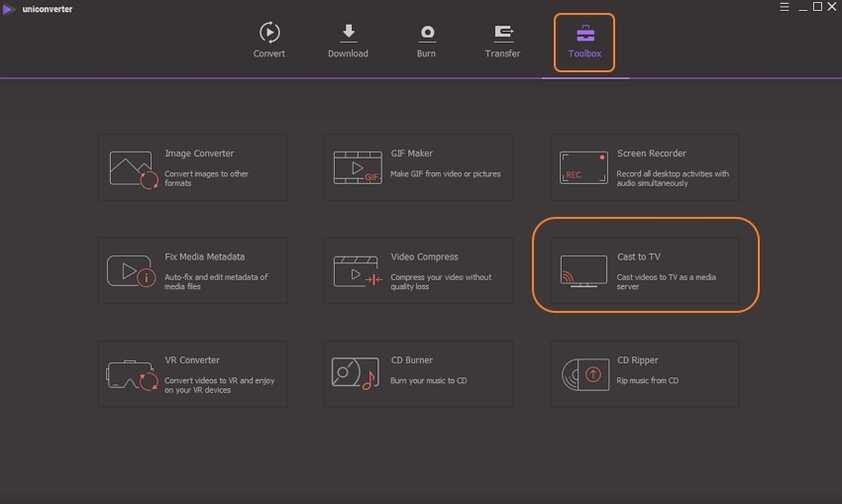Open the VR Converter headset icon
This screenshot has height=504, width=842.
click(132, 374)
